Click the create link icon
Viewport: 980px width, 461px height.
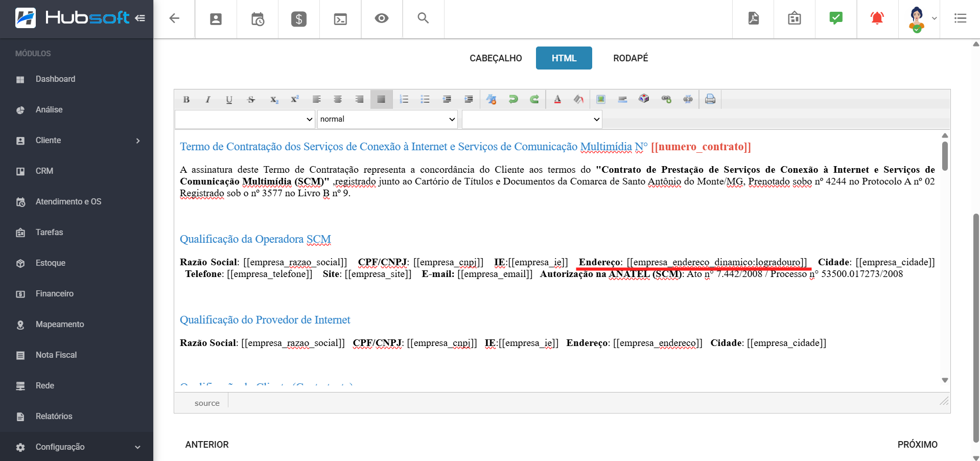(666, 100)
